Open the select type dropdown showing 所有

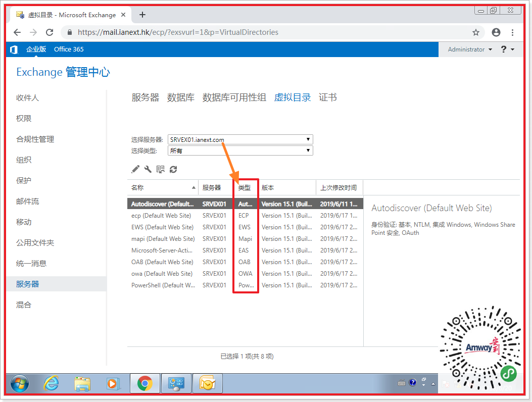(240, 150)
